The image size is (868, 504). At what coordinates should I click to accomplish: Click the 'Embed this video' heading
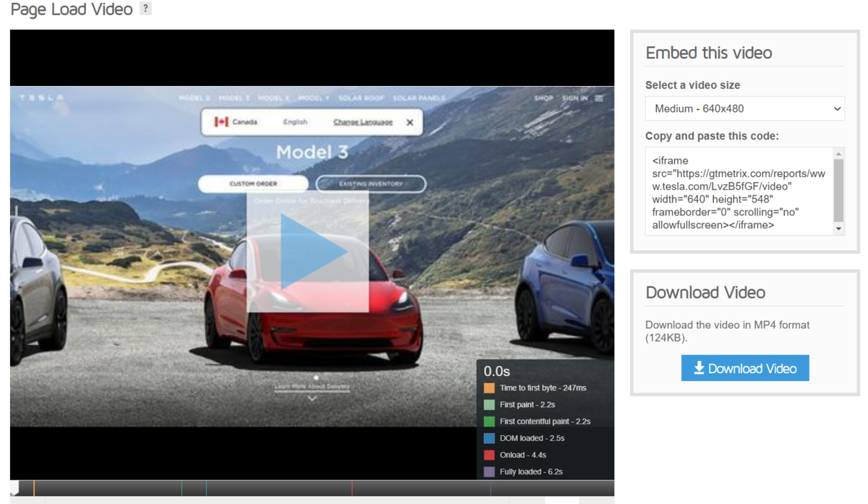click(709, 53)
